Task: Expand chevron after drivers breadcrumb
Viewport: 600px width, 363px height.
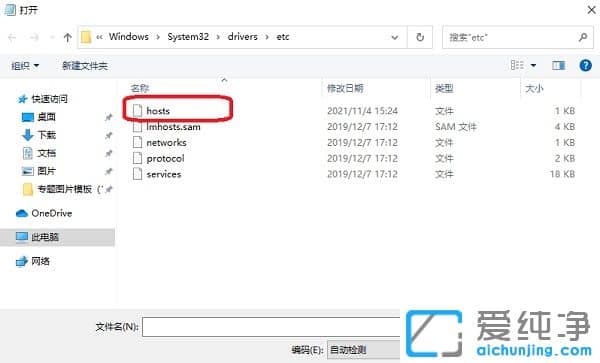Action: click(x=267, y=37)
